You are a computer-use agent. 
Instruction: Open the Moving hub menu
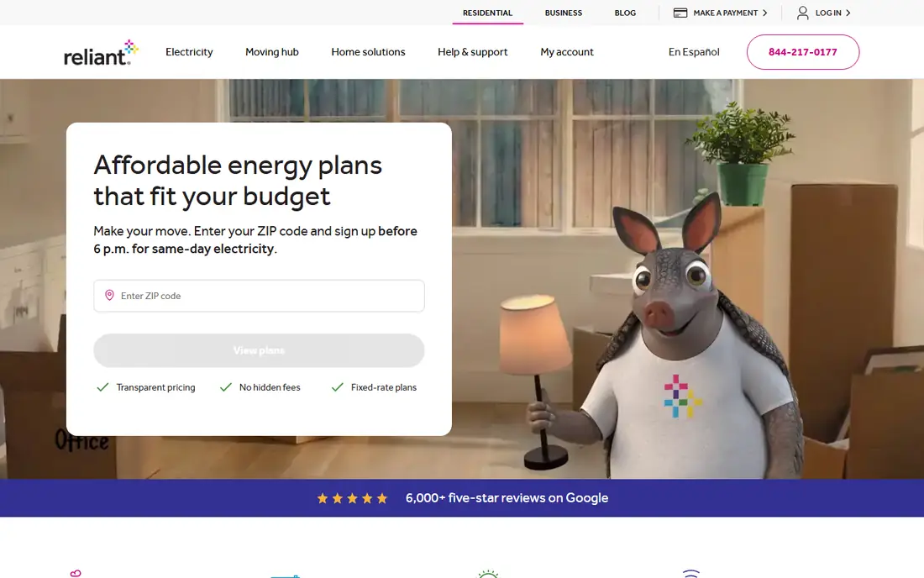click(271, 52)
